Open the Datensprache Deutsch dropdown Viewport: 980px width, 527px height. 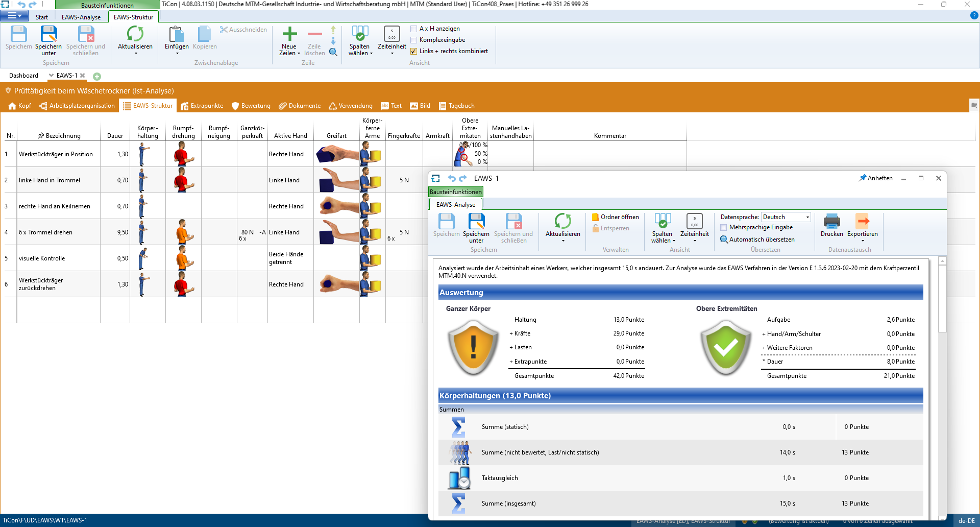(x=807, y=217)
